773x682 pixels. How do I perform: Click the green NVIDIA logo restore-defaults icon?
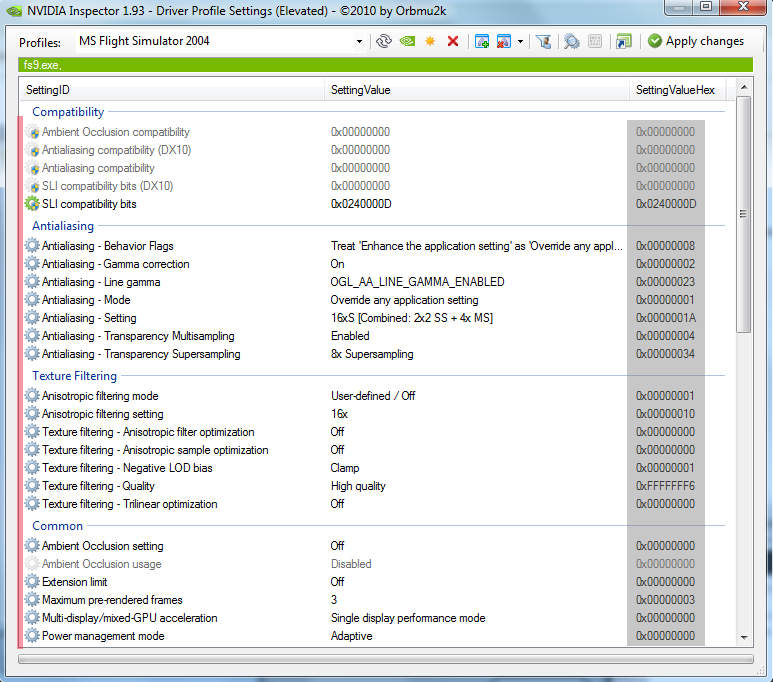(407, 41)
